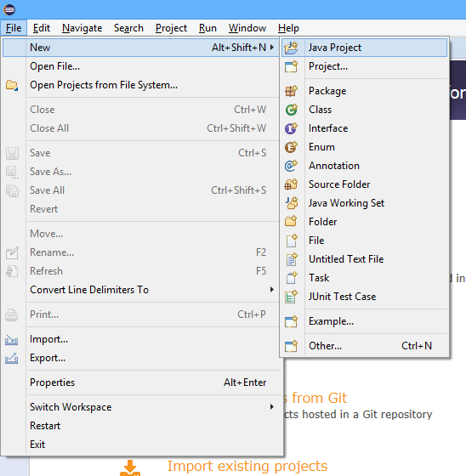The height and width of the screenshot is (476, 466).
Task: Click the new Project wizard icon
Action: tap(292, 66)
